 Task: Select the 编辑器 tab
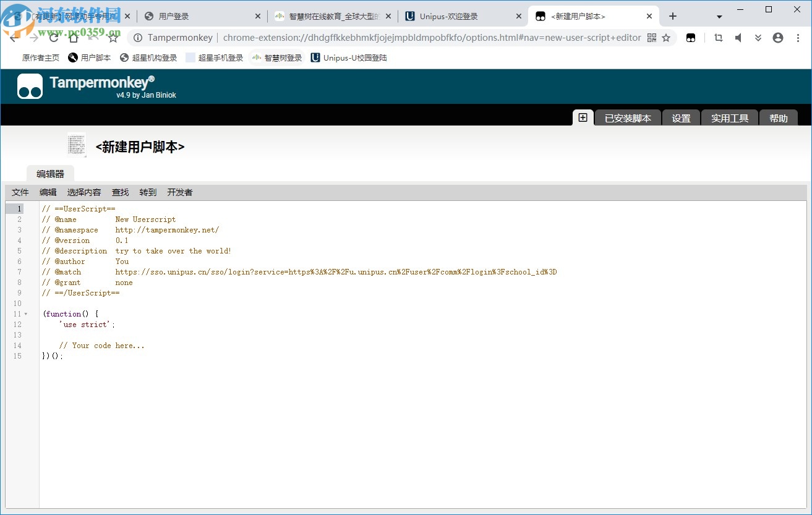[x=50, y=174]
